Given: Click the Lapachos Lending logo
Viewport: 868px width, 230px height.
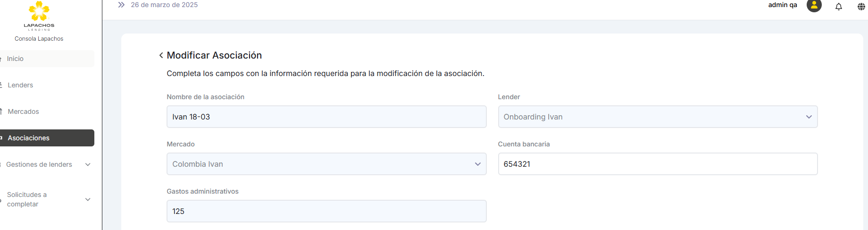Looking at the screenshot, I should 39,15.
